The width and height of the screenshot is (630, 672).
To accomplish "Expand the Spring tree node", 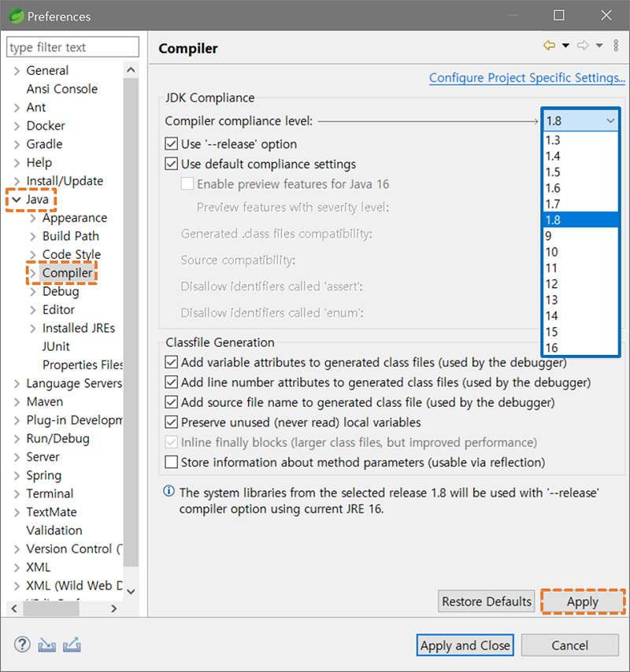I will pos(17,476).
